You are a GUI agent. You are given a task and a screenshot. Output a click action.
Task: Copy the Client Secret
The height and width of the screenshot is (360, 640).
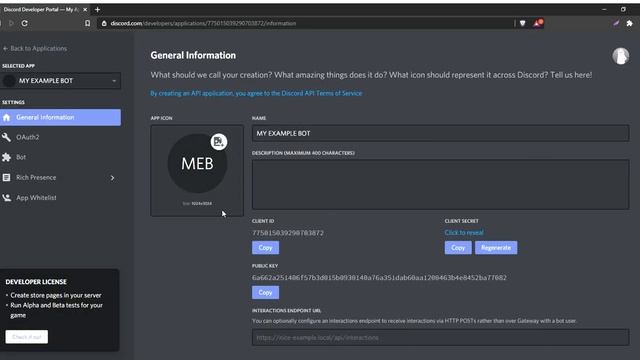point(458,248)
